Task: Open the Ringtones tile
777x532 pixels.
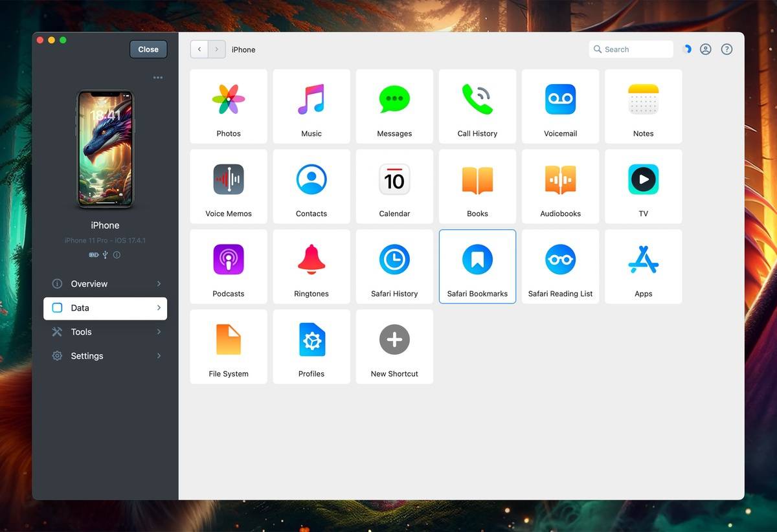Action: click(311, 267)
